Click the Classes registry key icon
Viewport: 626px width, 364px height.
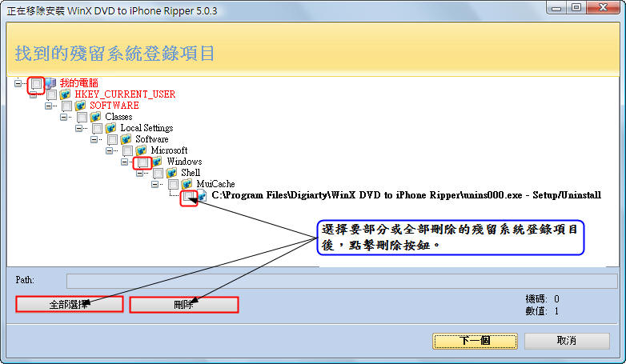(96, 117)
